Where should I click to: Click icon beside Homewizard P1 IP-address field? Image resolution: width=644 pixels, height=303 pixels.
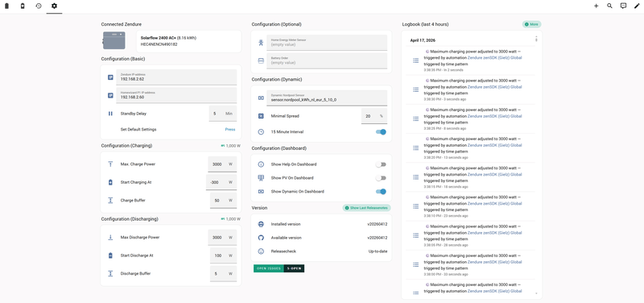[x=110, y=95]
